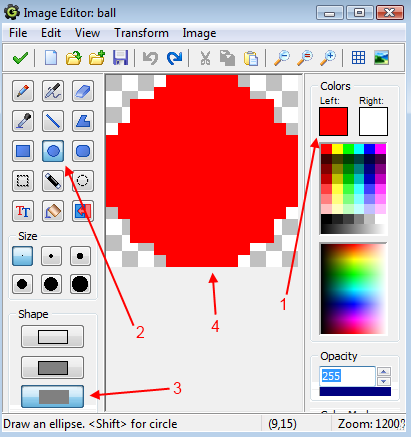411x437 pixels.
Task: Close the Image Editor window
Action: [390, 13]
